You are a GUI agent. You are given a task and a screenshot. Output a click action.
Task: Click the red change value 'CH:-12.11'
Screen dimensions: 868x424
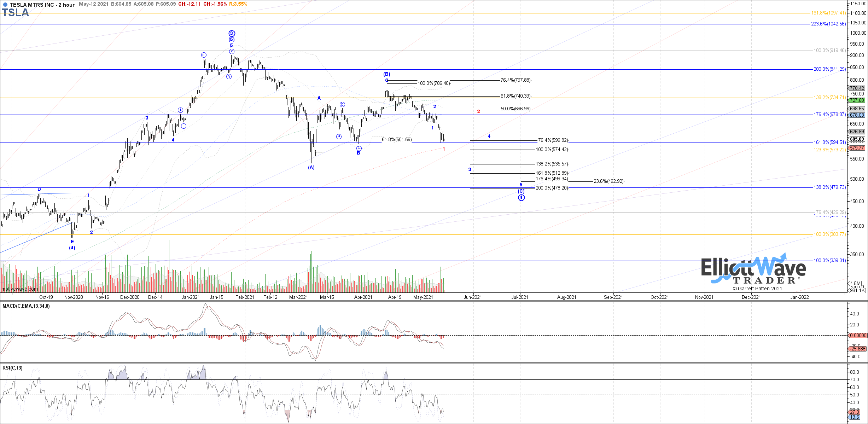coord(190,4)
